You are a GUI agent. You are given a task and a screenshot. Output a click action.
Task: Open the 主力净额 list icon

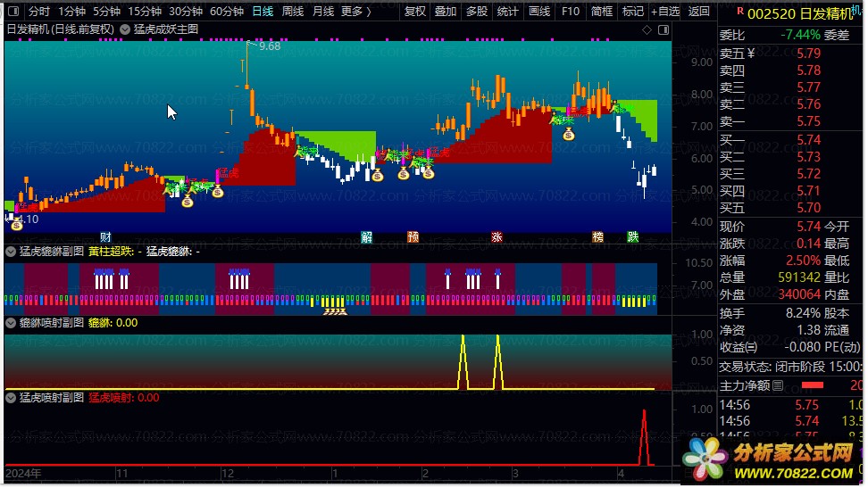(778, 385)
